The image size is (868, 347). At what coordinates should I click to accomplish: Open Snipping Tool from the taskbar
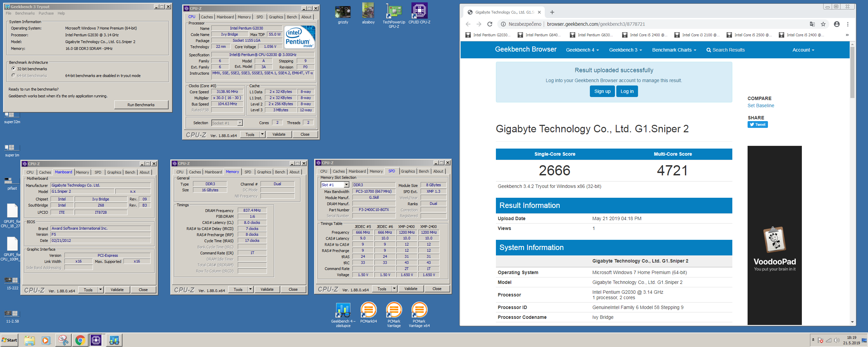(63, 340)
